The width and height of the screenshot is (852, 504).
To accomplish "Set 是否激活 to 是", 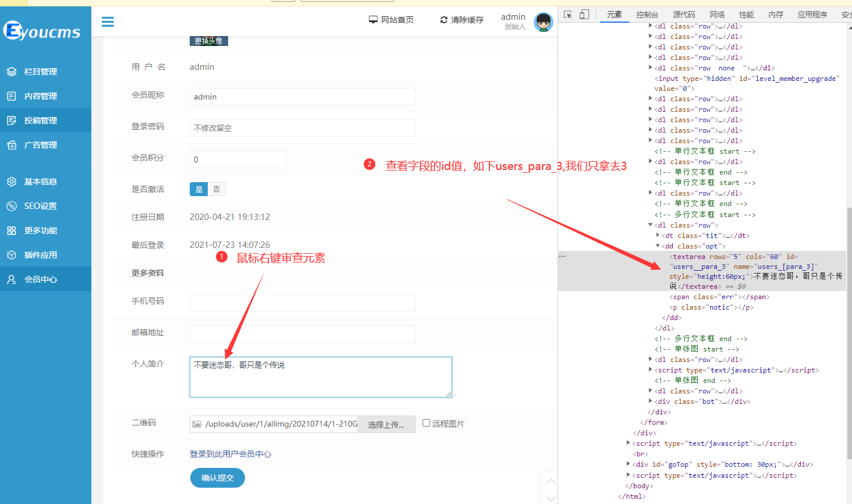I will click(x=199, y=189).
